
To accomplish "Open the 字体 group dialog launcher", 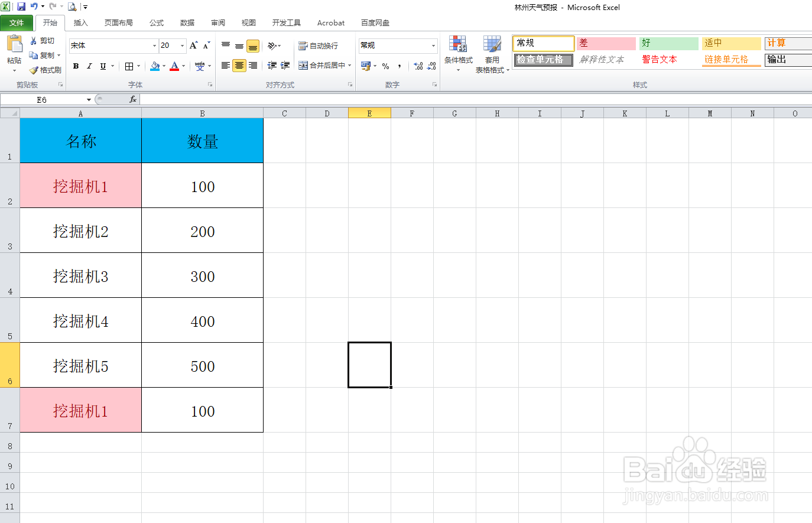I will [x=210, y=85].
